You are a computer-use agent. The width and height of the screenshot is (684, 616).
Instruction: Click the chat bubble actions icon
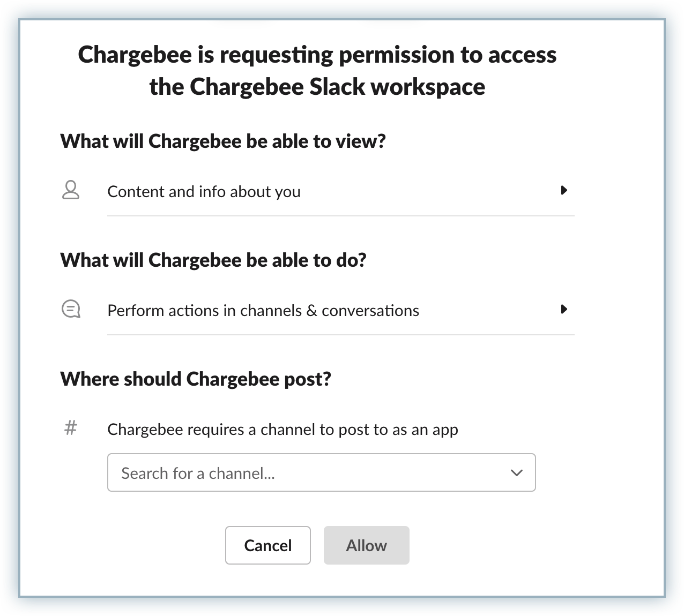click(71, 309)
